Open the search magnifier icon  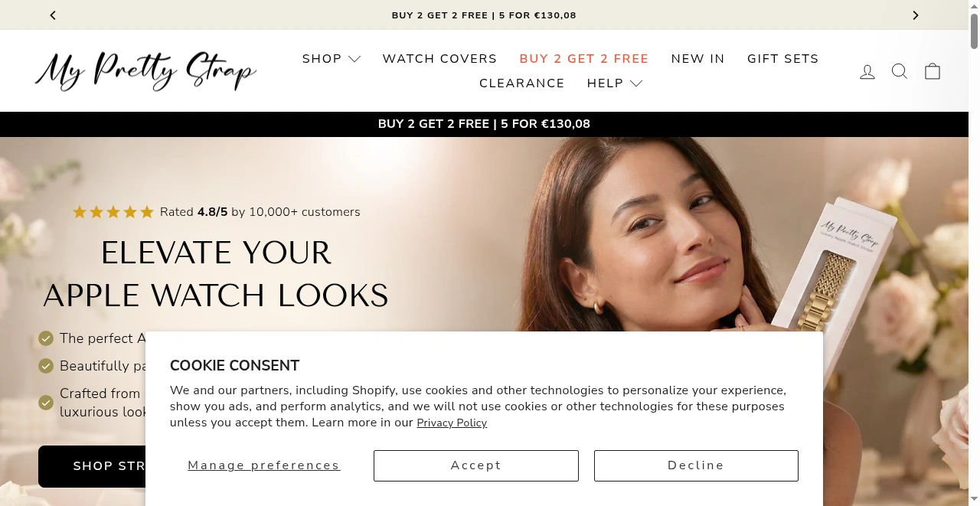click(x=900, y=71)
